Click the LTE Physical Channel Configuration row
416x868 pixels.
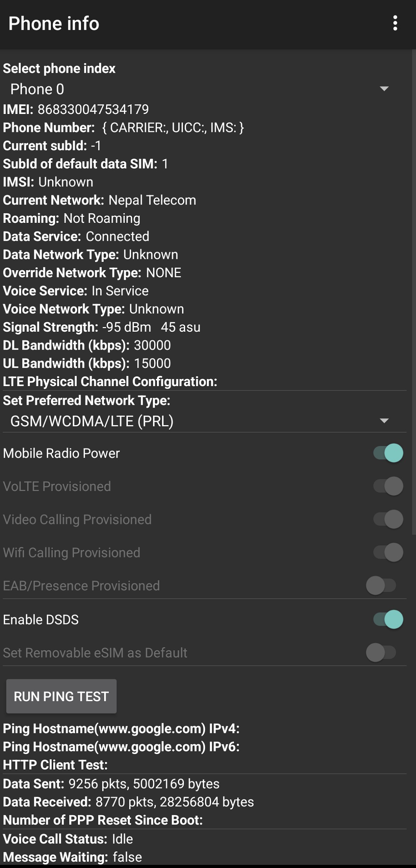110,381
